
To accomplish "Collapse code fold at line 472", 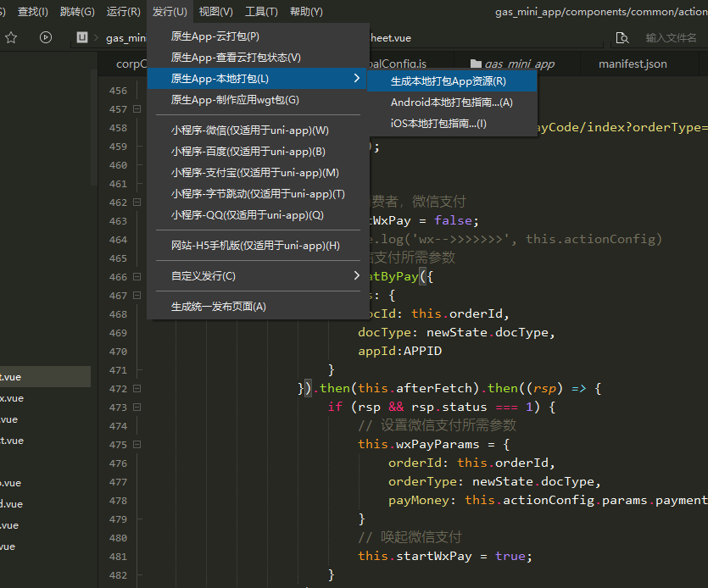I will point(137,388).
